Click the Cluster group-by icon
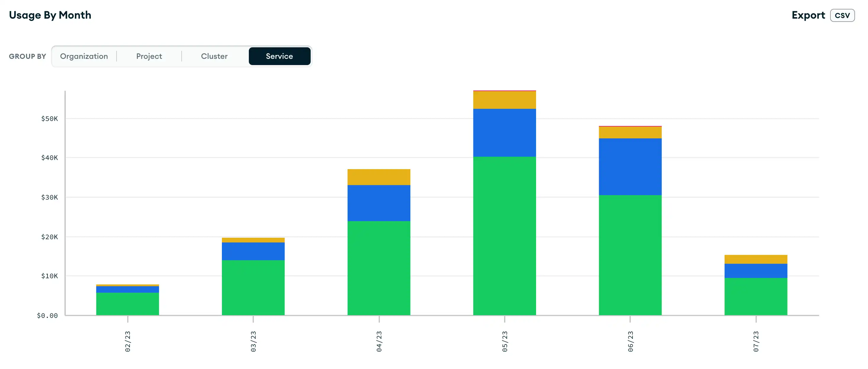The width and height of the screenshot is (868, 369). coord(214,56)
